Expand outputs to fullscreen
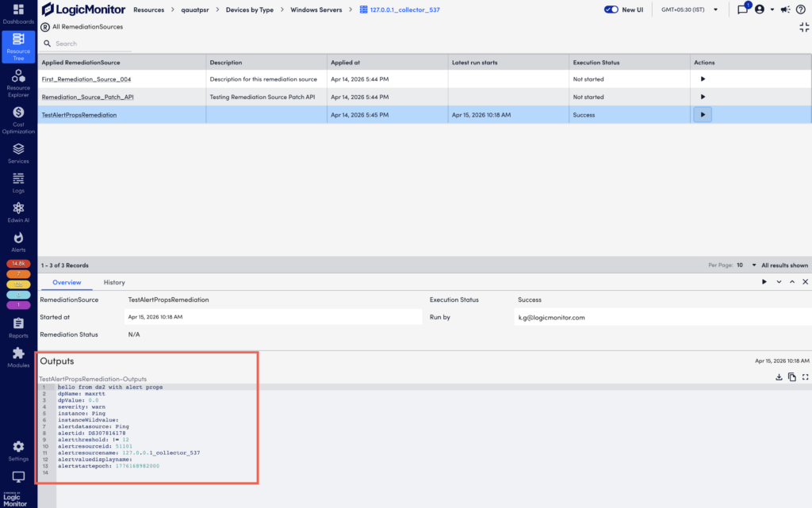The image size is (812, 508). point(806,377)
